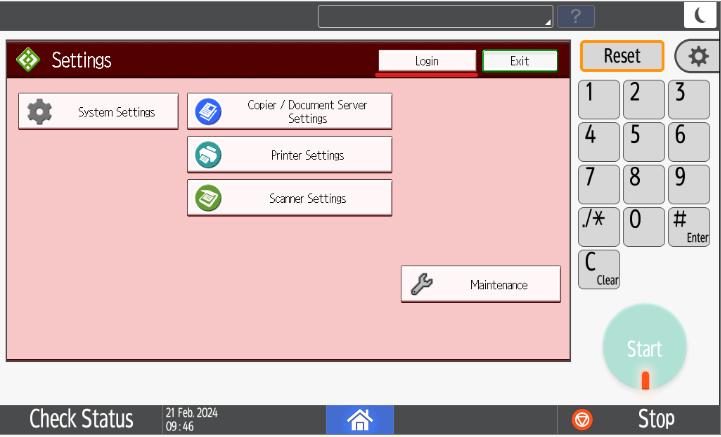721x437 pixels.
Task: Open Maintenance wrench option
Action: click(480, 285)
